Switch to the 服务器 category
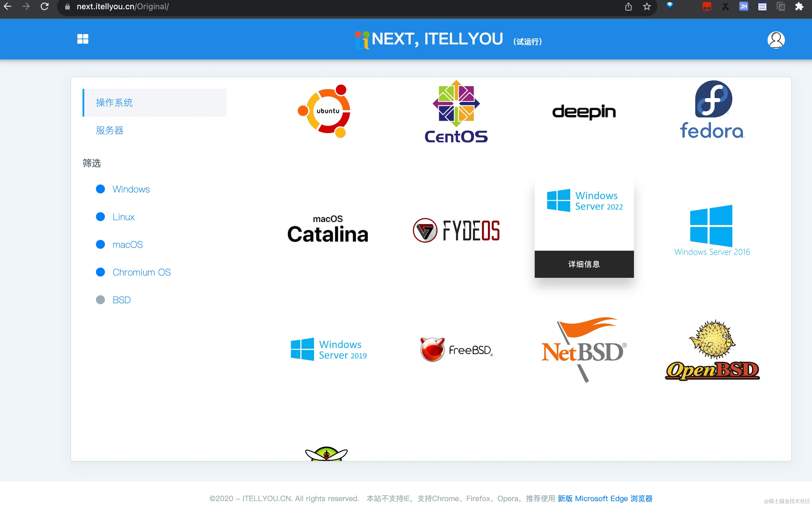The image size is (812, 506). (109, 130)
